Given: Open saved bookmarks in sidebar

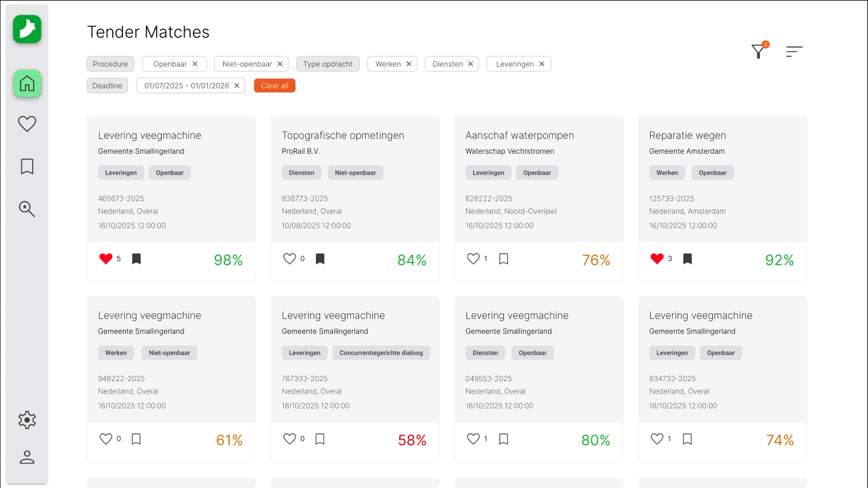Looking at the screenshot, I should (x=27, y=166).
